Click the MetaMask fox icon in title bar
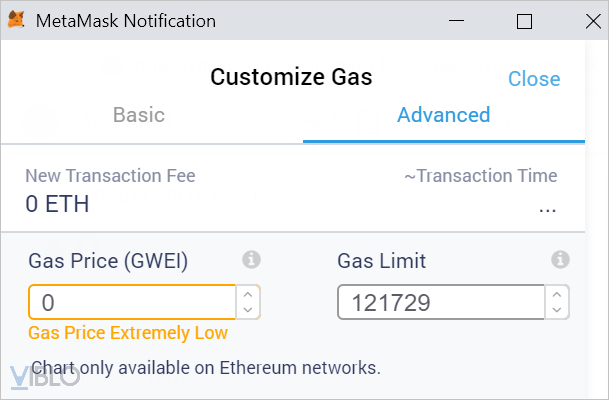Image resolution: width=609 pixels, height=400 pixels. point(16,19)
